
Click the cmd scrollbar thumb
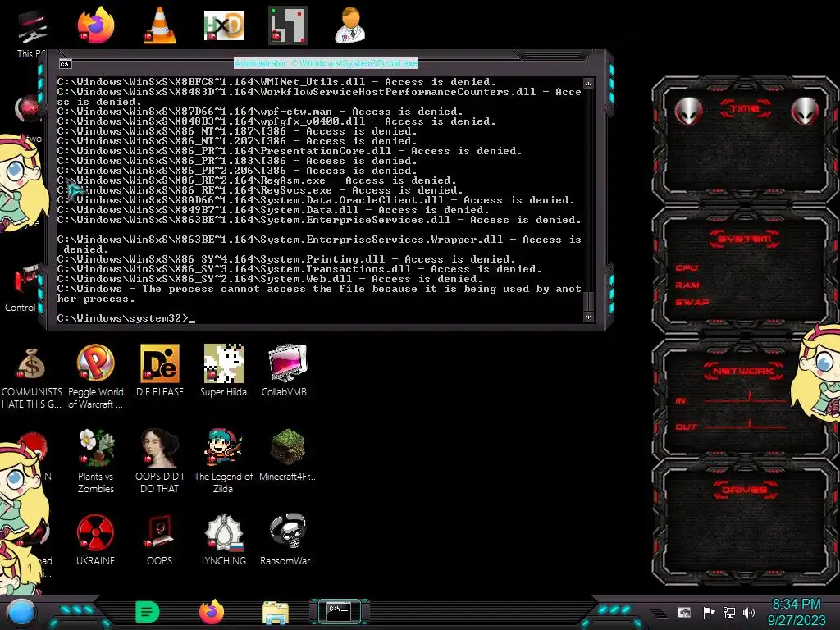(588, 301)
